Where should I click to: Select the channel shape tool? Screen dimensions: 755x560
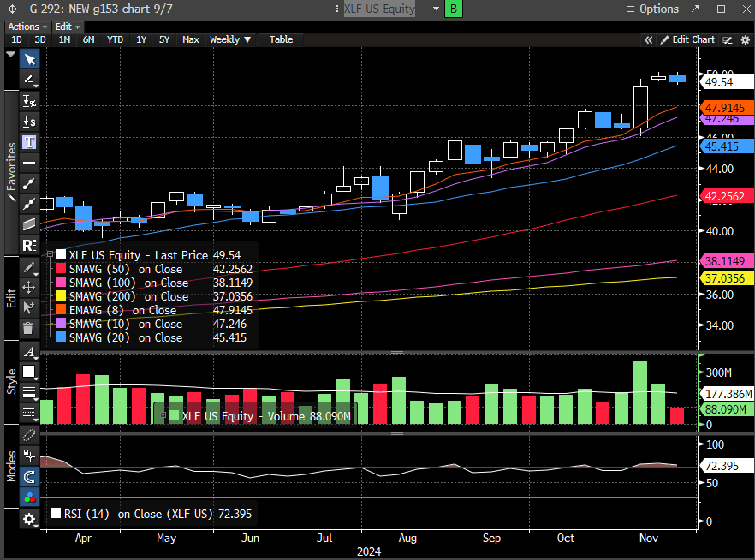tap(29, 224)
